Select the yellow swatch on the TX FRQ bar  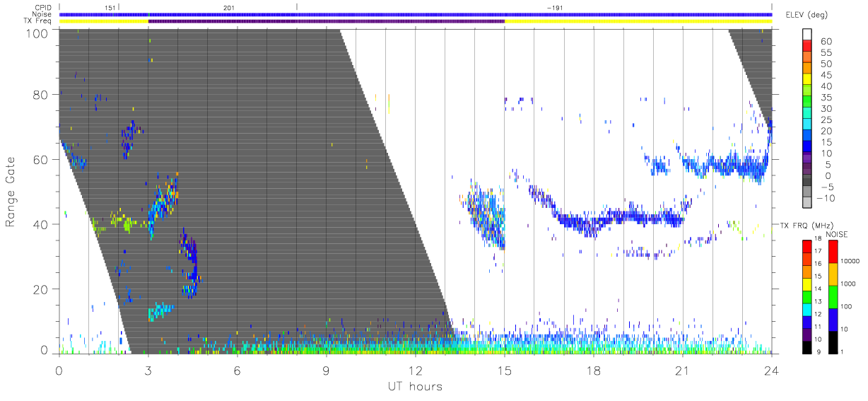point(808,284)
